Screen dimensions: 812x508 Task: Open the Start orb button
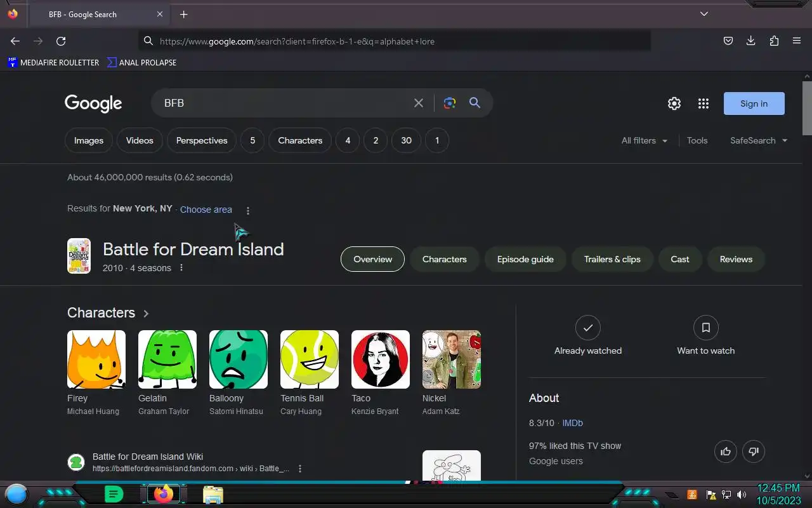pyautogui.click(x=16, y=494)
